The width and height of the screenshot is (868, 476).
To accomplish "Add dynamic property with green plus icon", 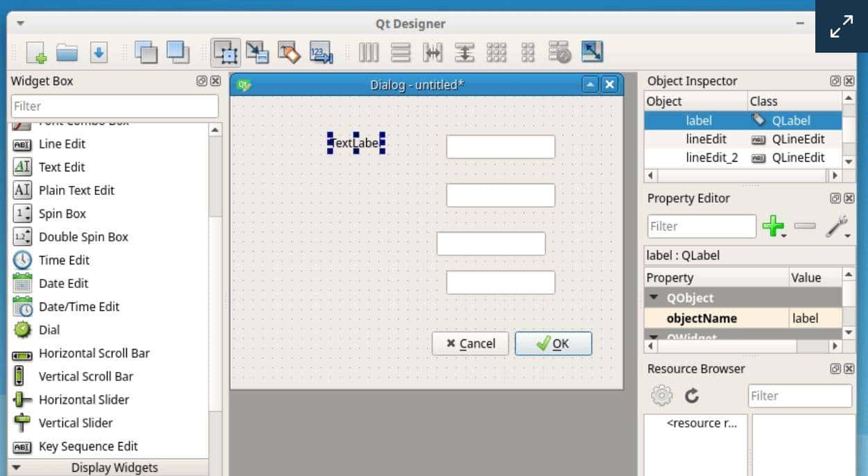I will click(x=774, y=226).
